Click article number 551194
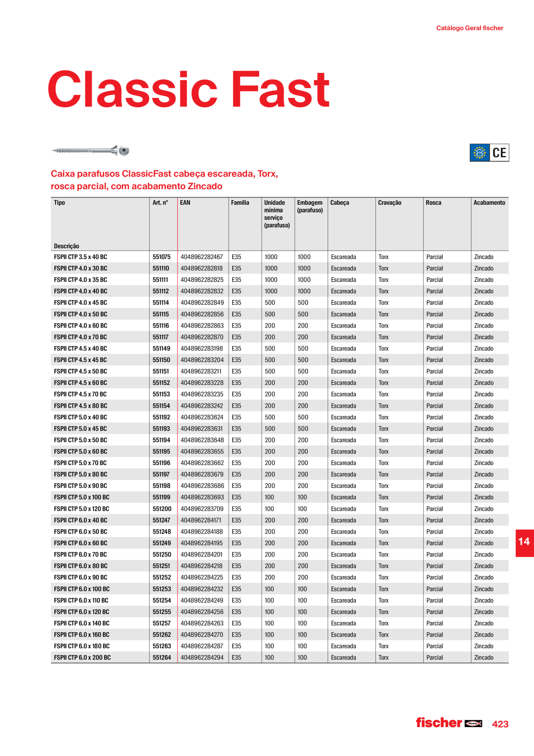The image size is (534, 756). point(161,440)
